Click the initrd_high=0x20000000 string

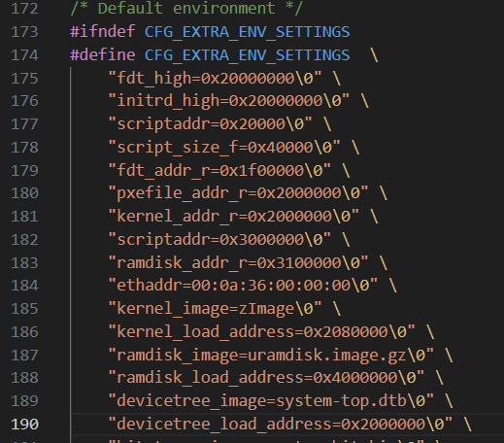pos(229,101)
